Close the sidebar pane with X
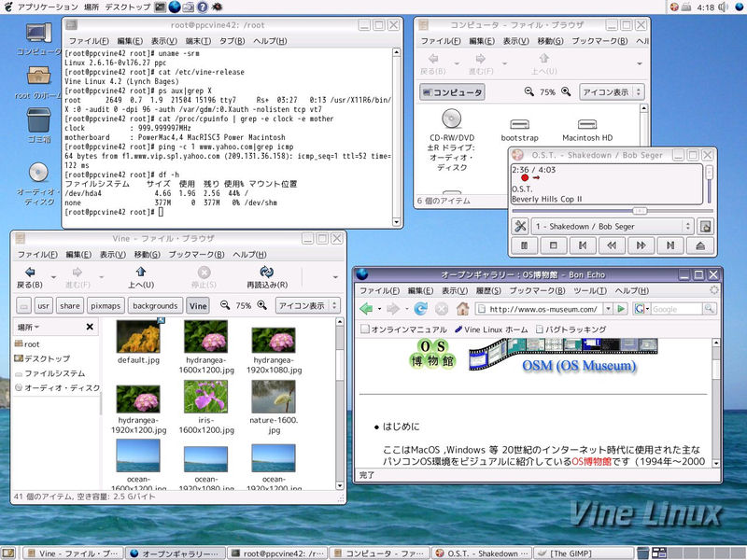The height and width of the screenshot is (560, 747). pyautogui.click(x=90, y=327)
